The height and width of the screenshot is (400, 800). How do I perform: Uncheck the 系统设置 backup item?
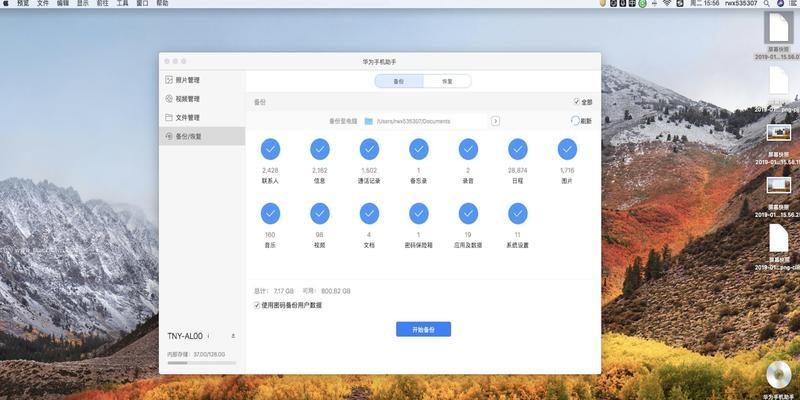click(x=518, y=213)
